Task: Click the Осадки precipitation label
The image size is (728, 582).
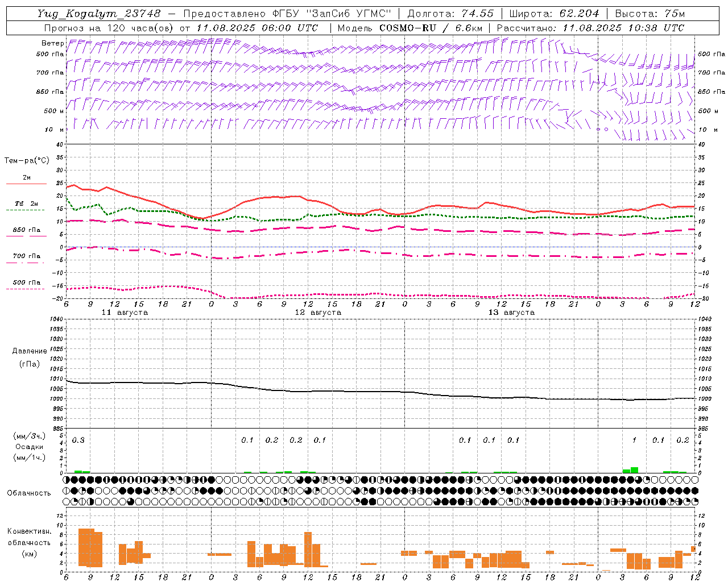Action: (x=29, y=447)
